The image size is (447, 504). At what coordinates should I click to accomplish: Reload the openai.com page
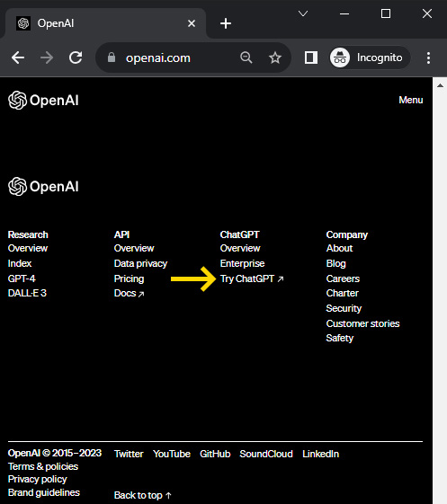click(76, 57)
